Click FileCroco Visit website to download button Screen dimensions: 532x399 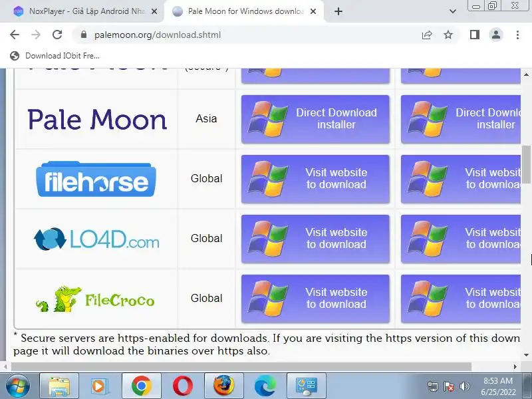(315, 299)
